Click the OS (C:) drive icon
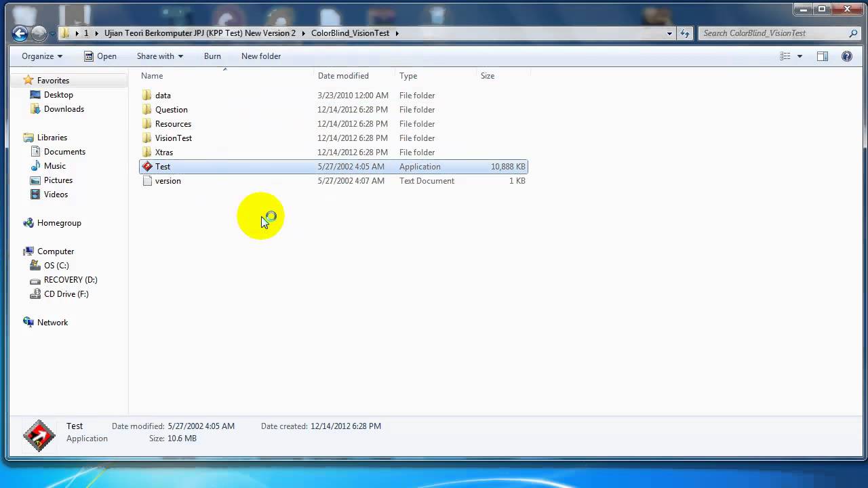This screenshot has width=868, height=488. tap(35, 266)
